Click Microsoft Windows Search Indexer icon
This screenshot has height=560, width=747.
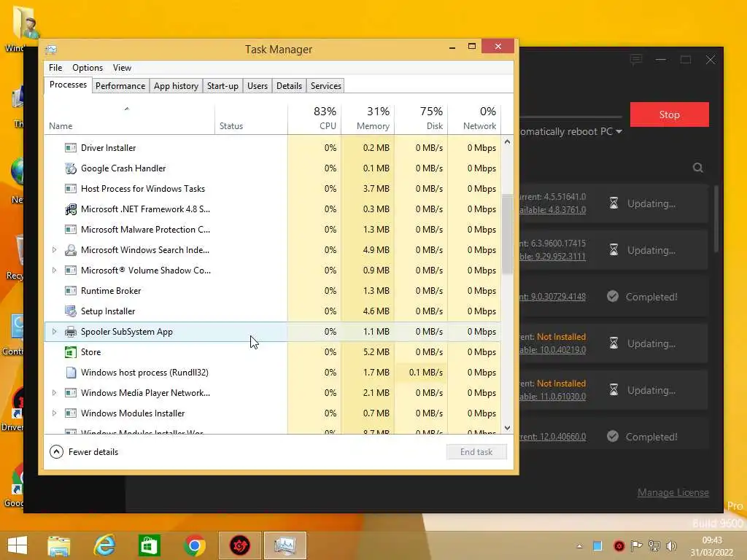[71, 250]
